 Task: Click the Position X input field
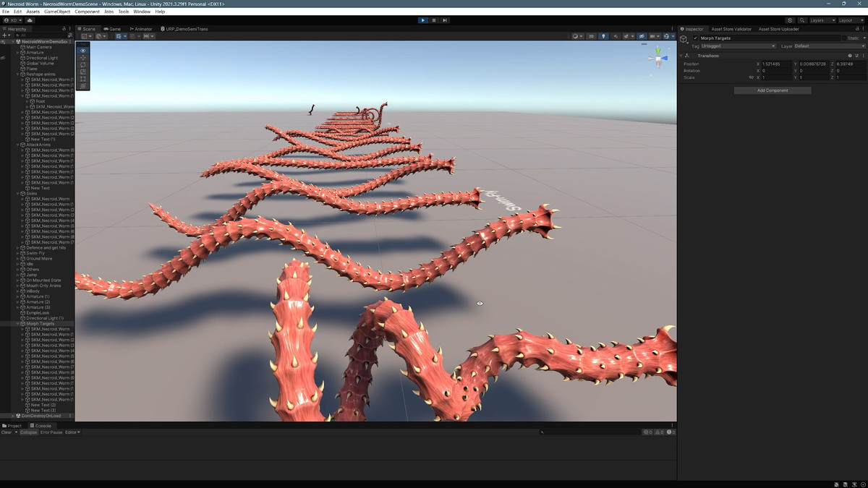775,64
